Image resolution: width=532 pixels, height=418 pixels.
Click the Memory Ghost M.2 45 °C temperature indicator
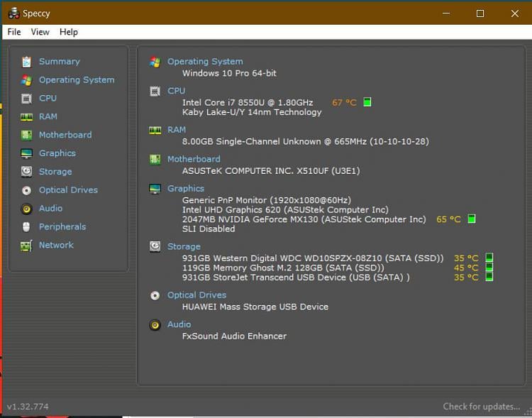coord(489,268)
